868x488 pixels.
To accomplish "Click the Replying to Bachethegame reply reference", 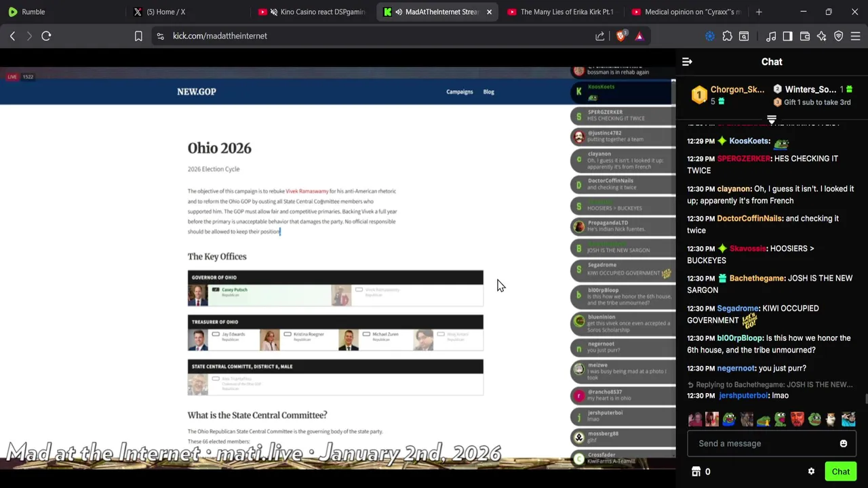I will tap(770, 385).
